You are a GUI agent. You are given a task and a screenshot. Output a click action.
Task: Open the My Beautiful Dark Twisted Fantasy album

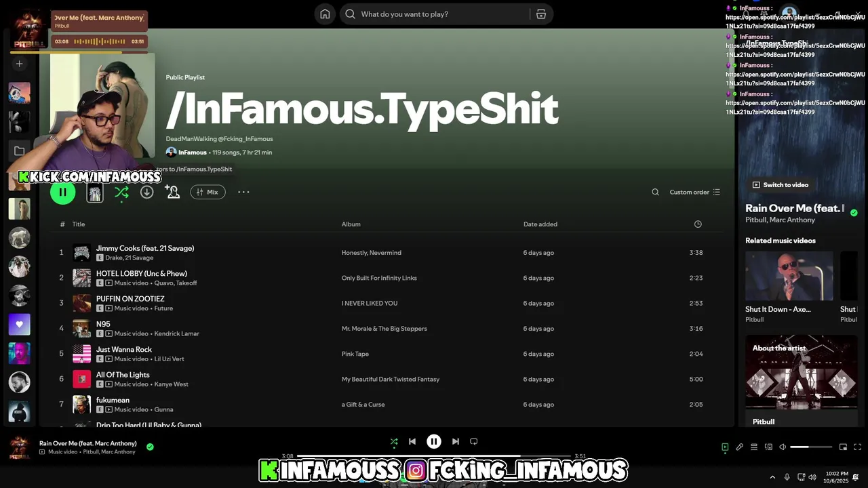[x=390, y=379]
